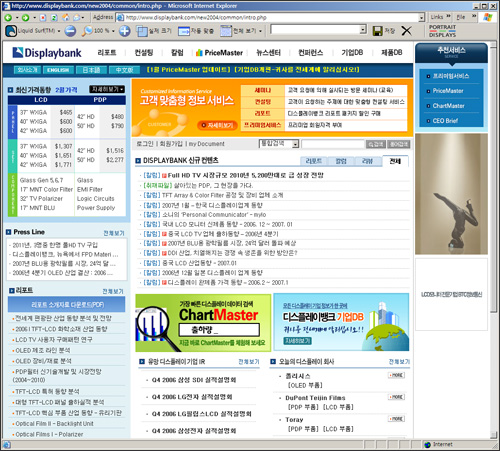500x451 pixels.
Task: Click the 日本語 language button
Action: (x=91, y=70)
